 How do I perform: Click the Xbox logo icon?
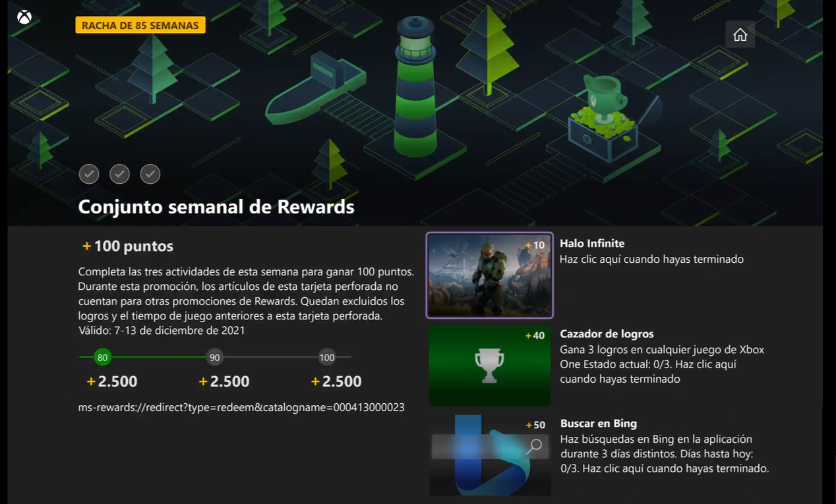tap(24, 17)
